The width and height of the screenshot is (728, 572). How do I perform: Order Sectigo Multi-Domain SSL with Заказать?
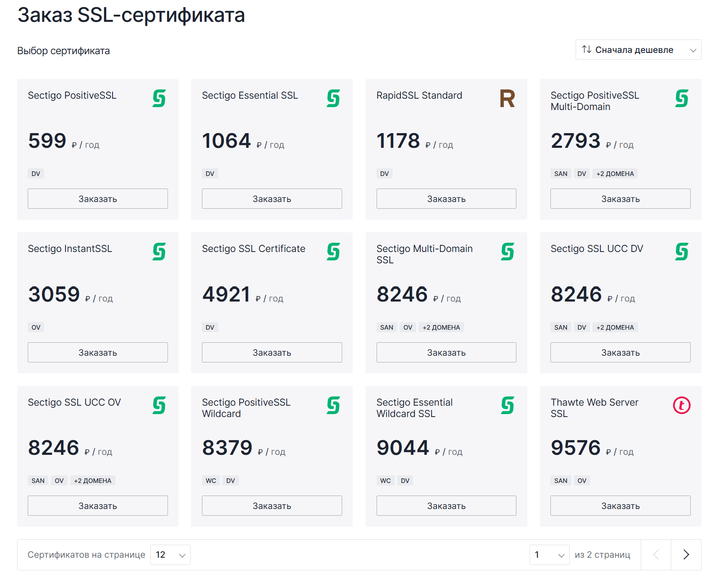click(x=446, y=352)
